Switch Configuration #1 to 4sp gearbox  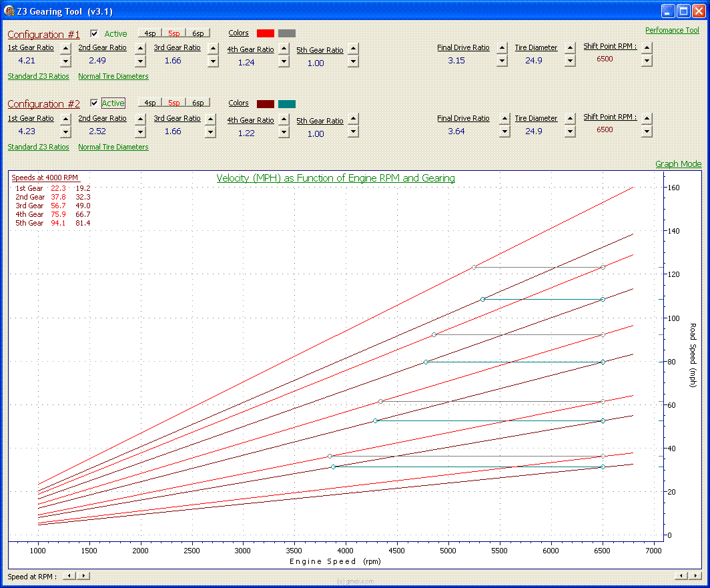150,33
